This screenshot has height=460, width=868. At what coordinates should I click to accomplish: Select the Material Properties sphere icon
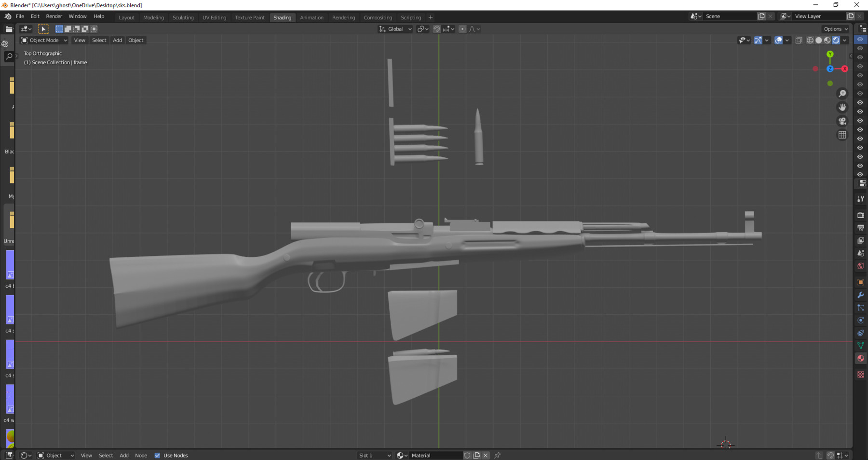(x=861, y=358)
